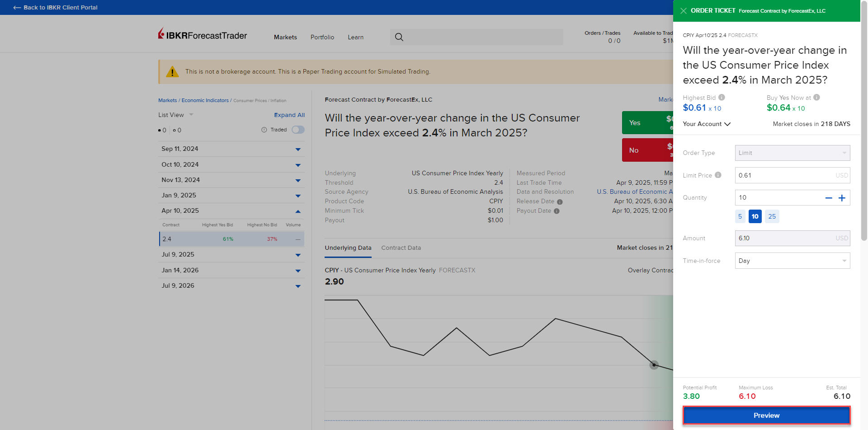Click the Expand All link
This screenshot has width=868, height=430.
click(289, 115)
